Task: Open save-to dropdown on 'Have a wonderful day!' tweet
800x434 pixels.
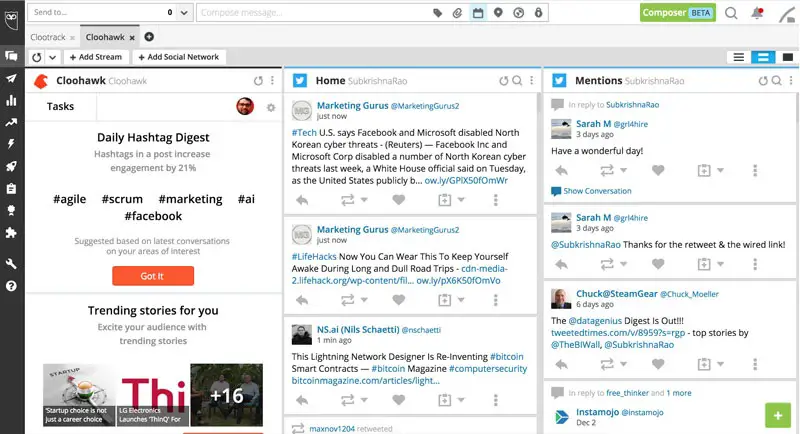Action: pos(720,170)
